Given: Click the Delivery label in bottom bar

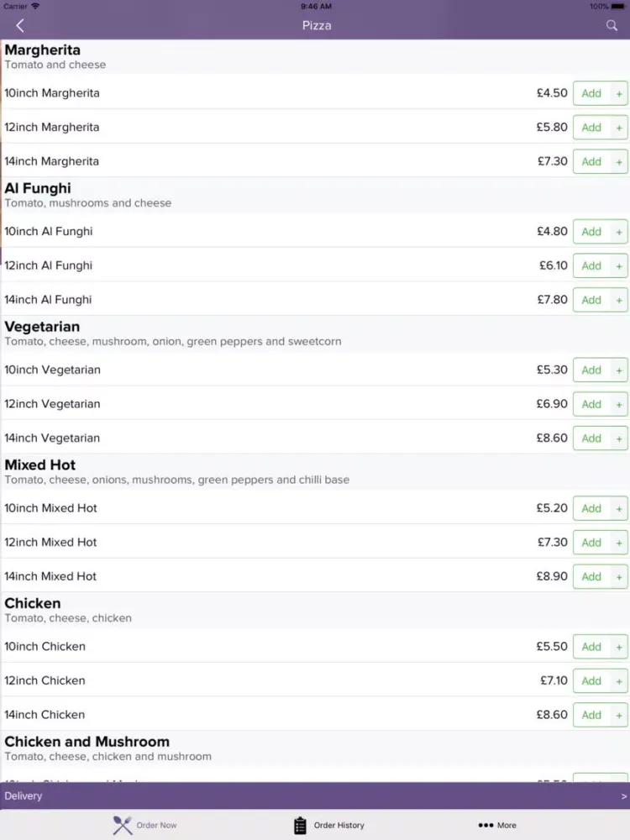Looking at the screenshot, I should pyautogui.click(x=23, y=796).
